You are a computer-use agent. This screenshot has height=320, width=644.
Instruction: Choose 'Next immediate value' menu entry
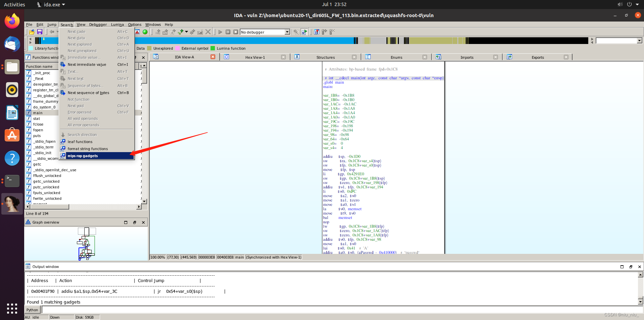click(x=97, y=64)
